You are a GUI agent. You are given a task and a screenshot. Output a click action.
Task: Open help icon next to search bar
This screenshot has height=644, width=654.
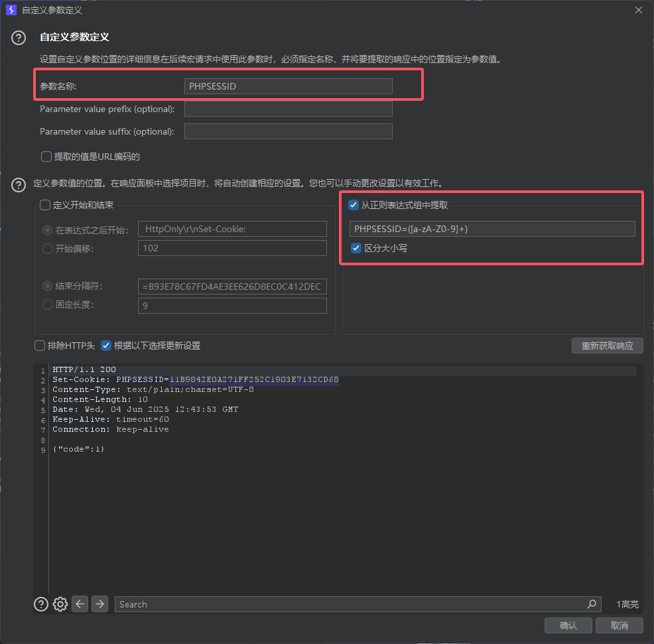[41, 604]
